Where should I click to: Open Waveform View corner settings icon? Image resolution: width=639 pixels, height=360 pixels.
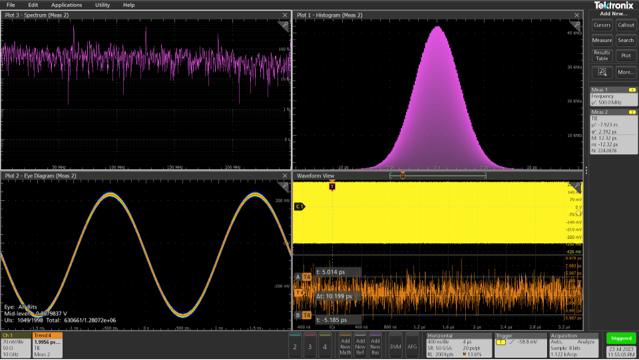(575, 187)
